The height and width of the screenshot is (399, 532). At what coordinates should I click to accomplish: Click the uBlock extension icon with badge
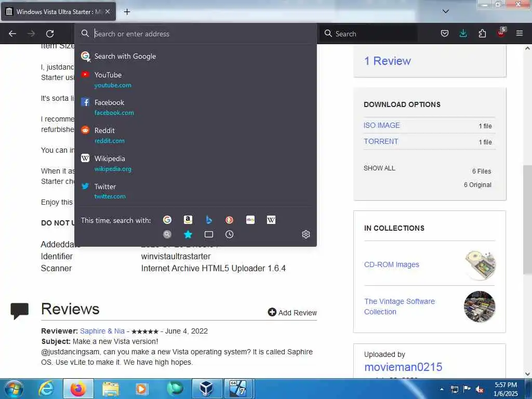[x=501, y=33]
